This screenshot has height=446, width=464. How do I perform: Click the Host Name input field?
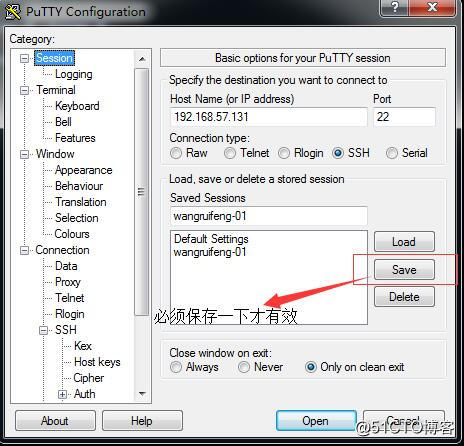[x=269, y=117]
